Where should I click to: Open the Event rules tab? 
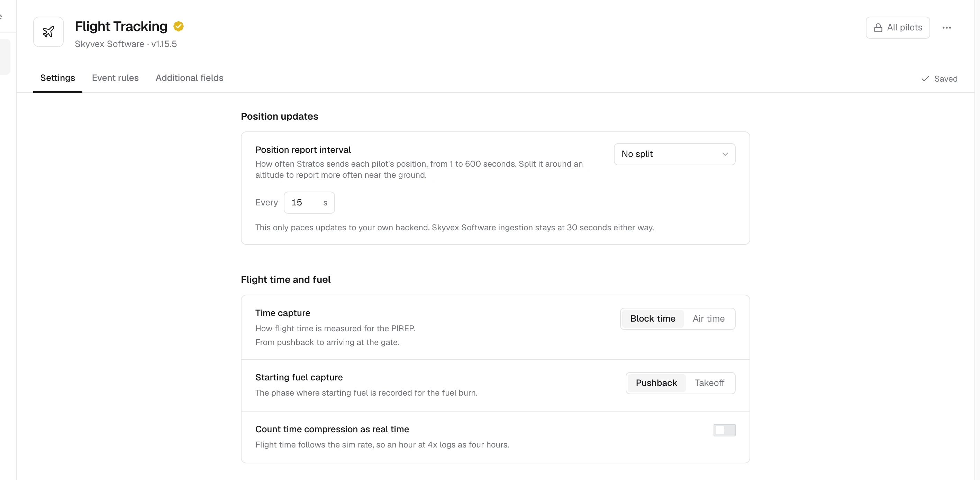click(x=115, y=78)
